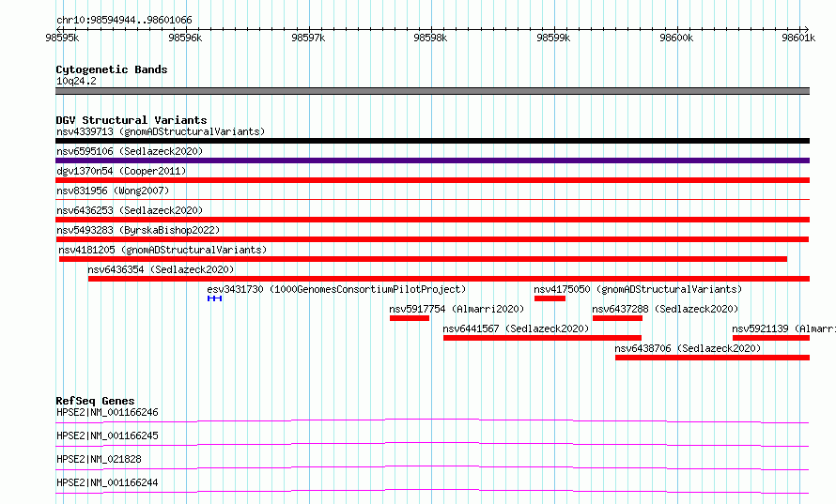
Task: Open the nsv4181205 gnomADStructuralVariants label
Action: (163, 250)
